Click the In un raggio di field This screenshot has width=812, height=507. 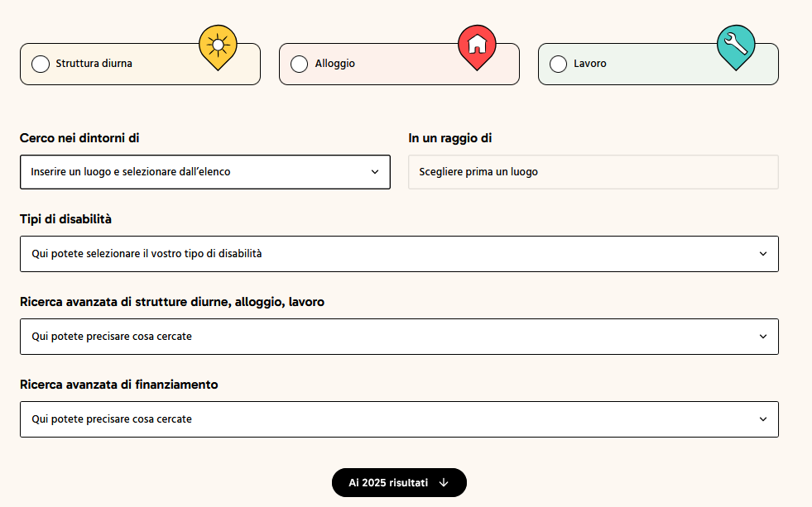click(x=593, y=172)
